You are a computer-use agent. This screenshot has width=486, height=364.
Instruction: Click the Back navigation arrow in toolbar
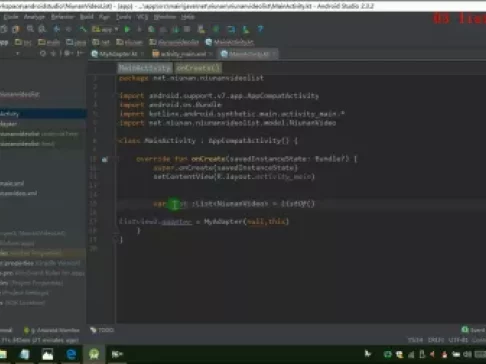click(x=57, y=29)
